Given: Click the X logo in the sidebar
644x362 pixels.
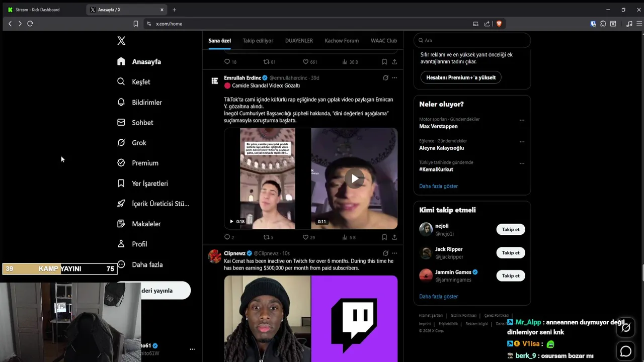Looking at the screenshot, I should 121,41.
